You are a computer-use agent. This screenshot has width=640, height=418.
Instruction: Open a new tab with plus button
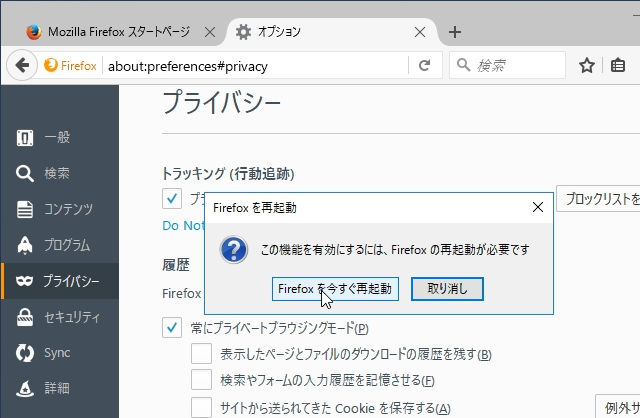[455, 32]
